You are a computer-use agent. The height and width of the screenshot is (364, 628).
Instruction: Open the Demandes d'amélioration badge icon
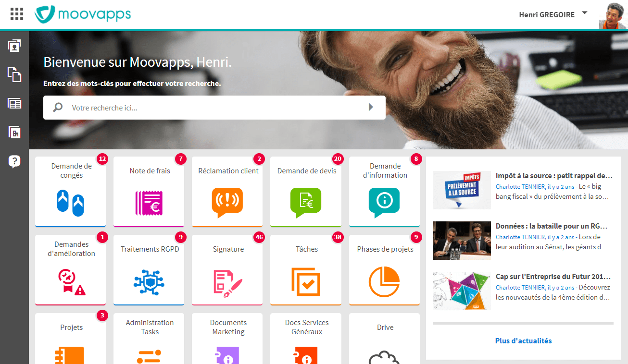tap(71, 281)
